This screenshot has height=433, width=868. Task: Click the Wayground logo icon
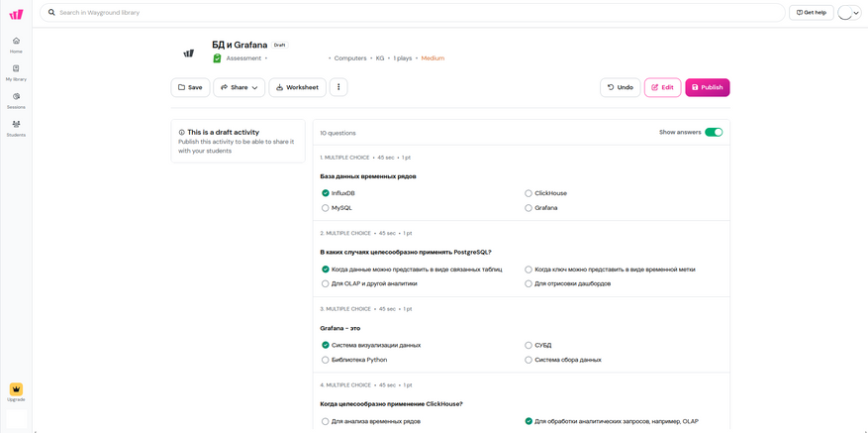tap(16, 14)
